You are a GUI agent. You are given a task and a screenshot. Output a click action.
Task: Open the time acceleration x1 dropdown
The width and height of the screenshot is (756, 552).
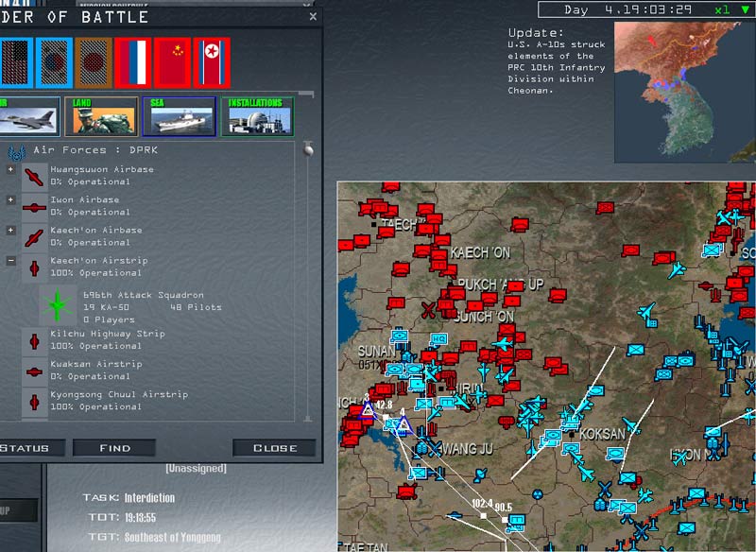[747, 9]
